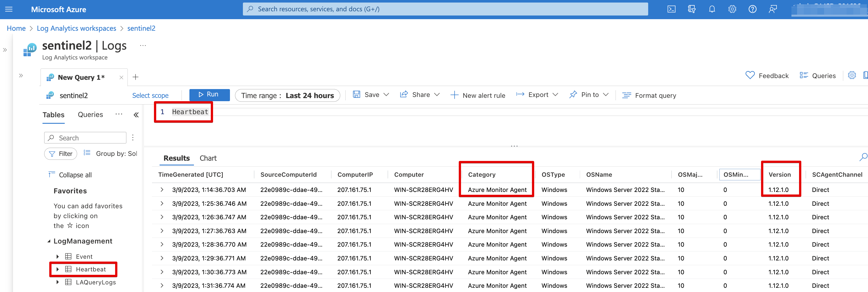Open the more options ellipsis beside Queries tab
Viewport: 868px width, 292px height.
tap(118, 114)
